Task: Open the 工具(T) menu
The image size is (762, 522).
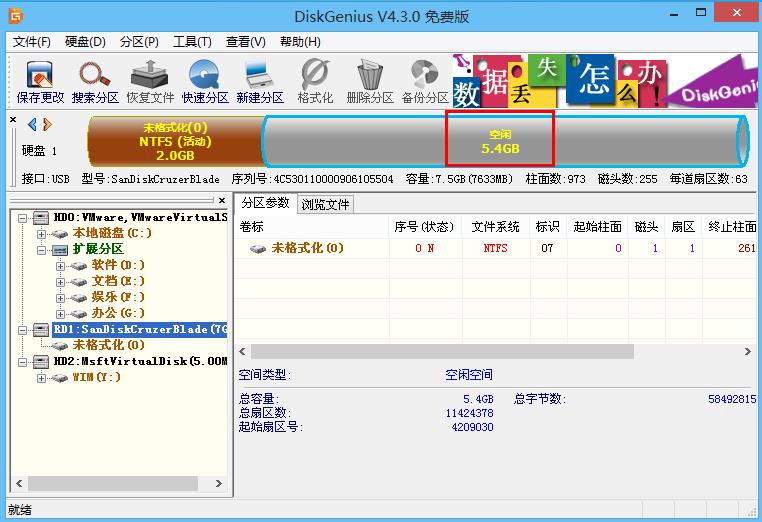Action: click(192, 42)
